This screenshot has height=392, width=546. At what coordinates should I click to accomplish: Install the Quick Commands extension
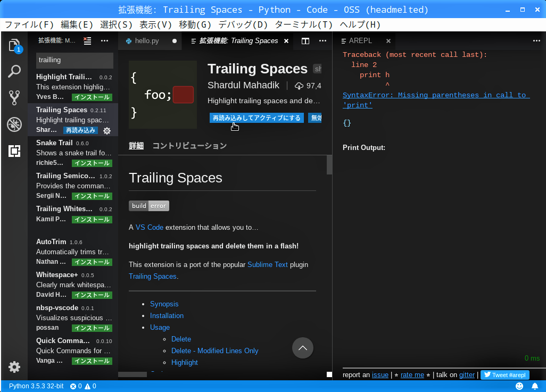pos(92,361)
